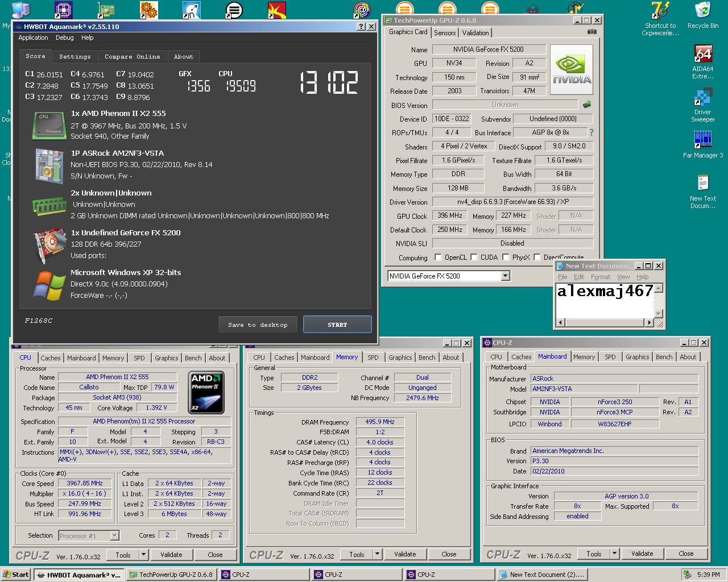This screenshot has width=728, height=582.
Task: Click the Windows logo icon in Aquamark
Action: tap(49, 285)
